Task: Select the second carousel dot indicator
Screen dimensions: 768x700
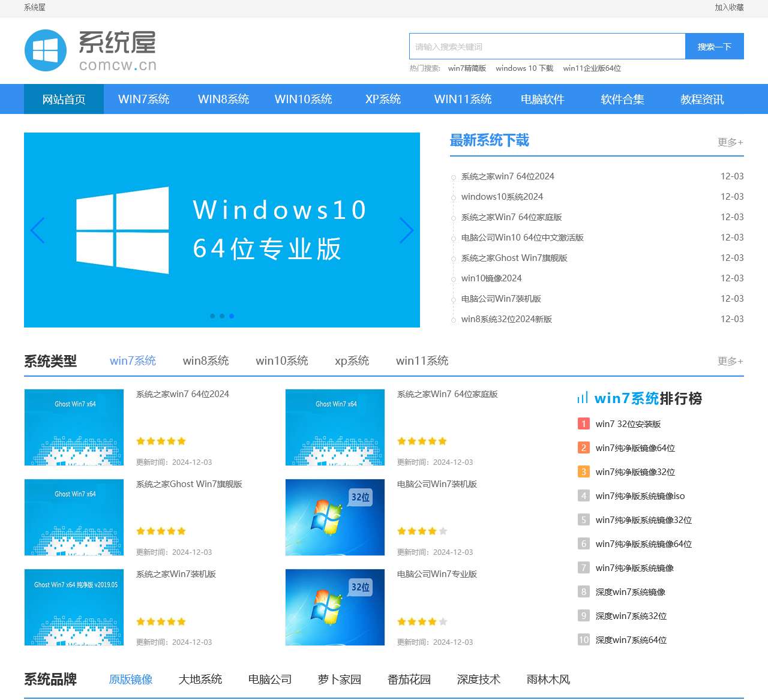Action: [x=222, y=316]
